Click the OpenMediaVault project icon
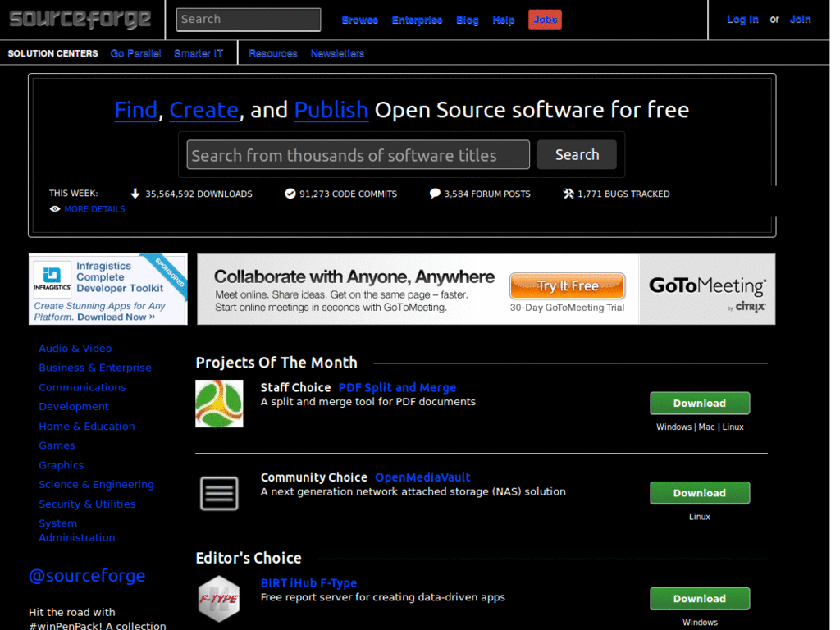 (x=218, y=492)
